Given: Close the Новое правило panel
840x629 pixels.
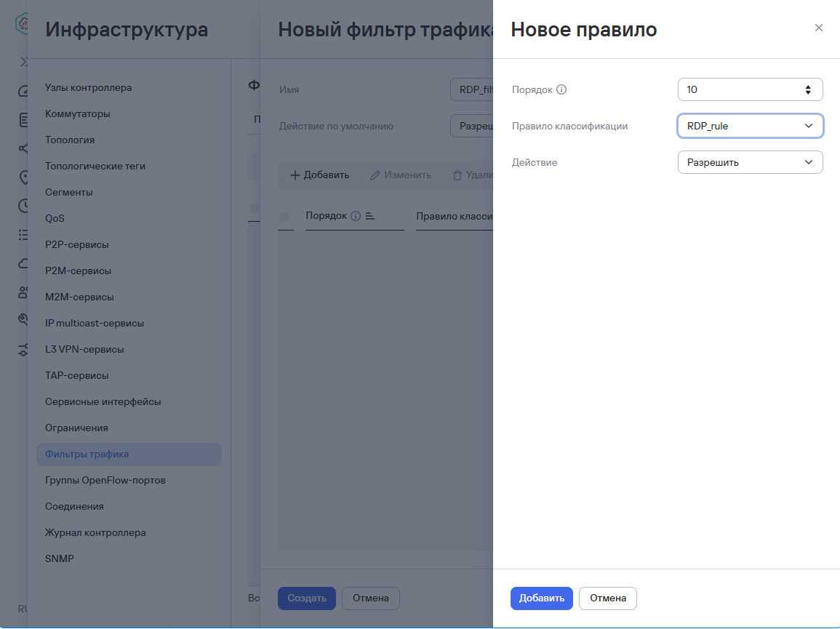Looking at the screenshot, I should tap(818, 28).
